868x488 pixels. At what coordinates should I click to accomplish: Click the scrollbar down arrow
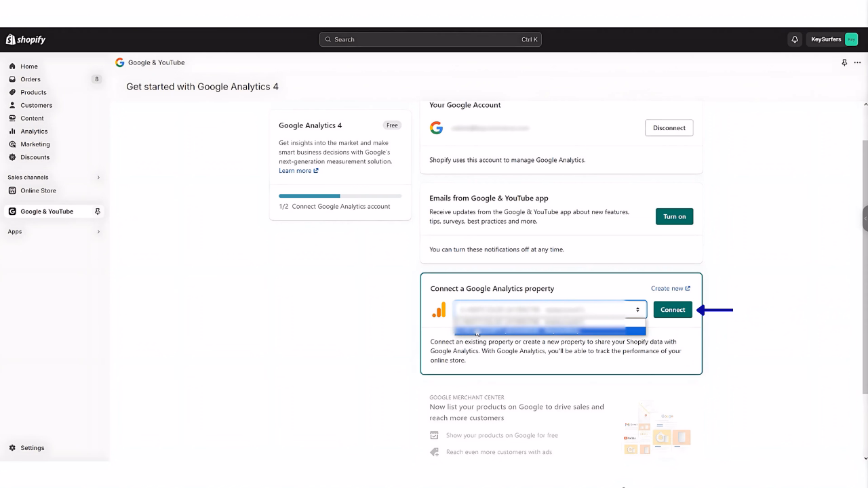click(865, 458)
